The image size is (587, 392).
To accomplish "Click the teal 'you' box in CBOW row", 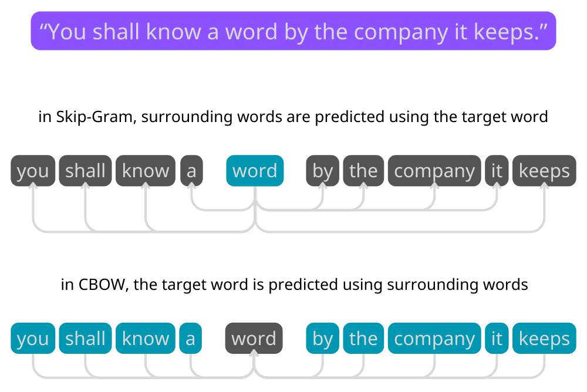I will pyautogui.click(x=33, y=339).
